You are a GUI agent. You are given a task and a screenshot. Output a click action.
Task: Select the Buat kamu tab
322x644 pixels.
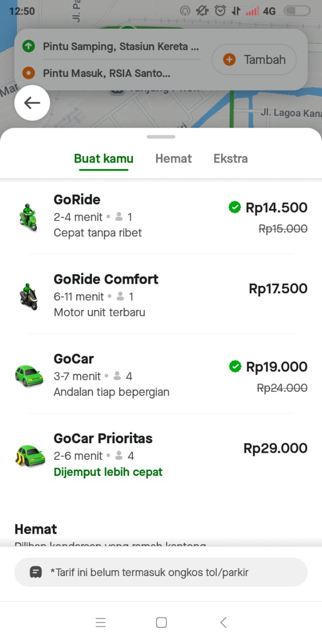[104, 159]
